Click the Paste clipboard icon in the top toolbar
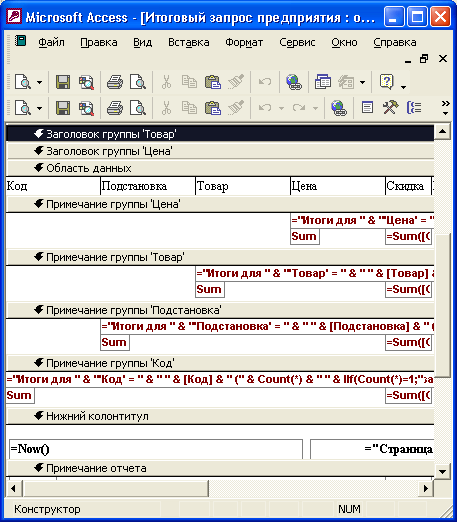Screen dimensions: 457x522 pos(213,82)
